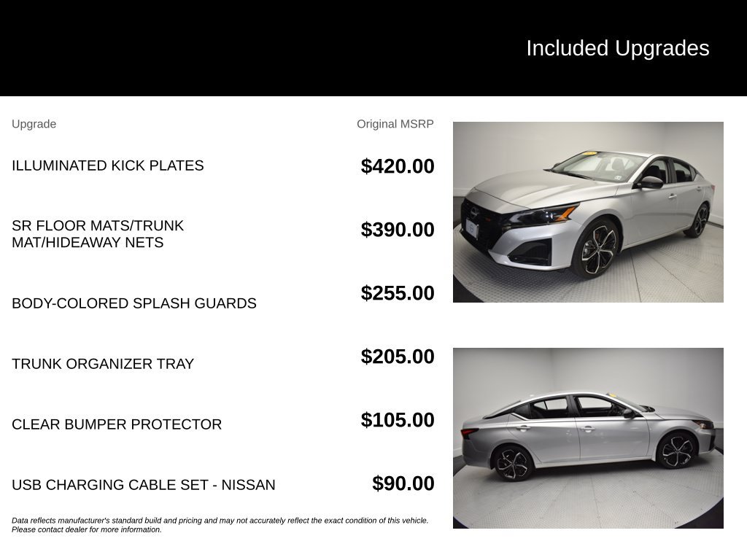
Task: Click the Upgrade column header
Action: pyautogui.click(x=34, y=124)
